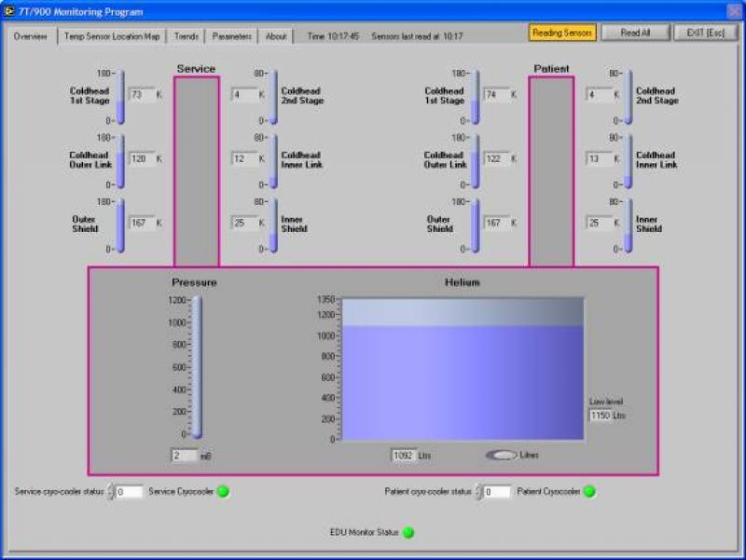Click the Patient Outer Shield thermometer
The width and height of the screenshot is (746, 560).
tap(476, 225)
